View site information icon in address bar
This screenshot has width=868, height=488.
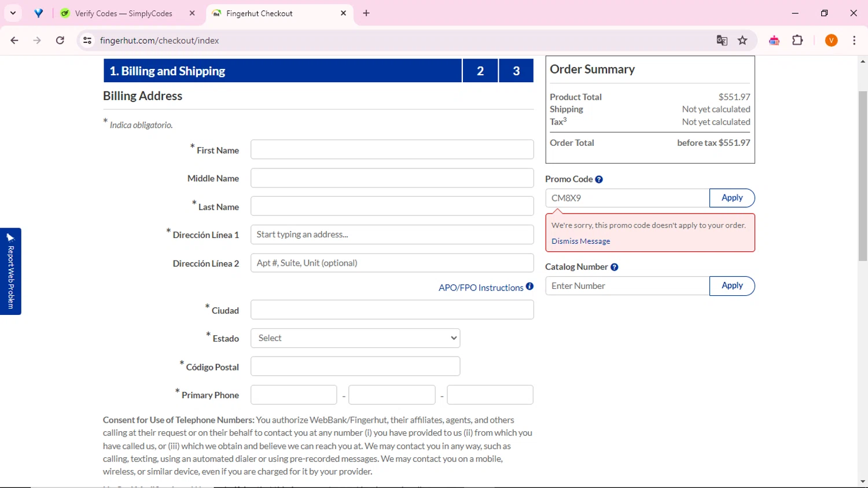click(x=87, y=41)
